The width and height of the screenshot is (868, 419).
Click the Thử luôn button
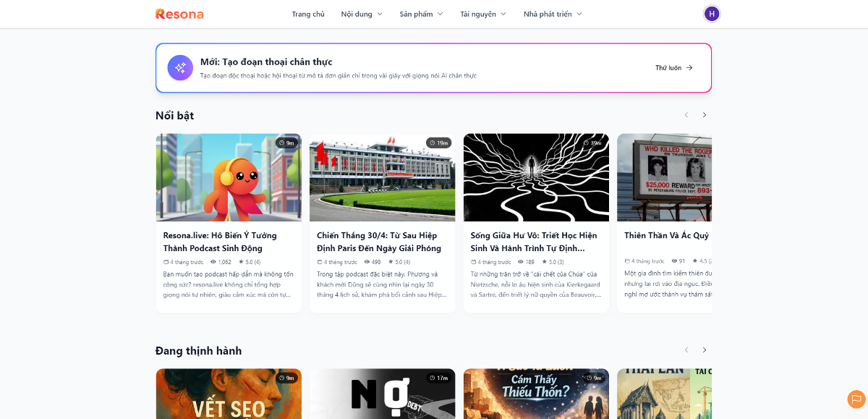673,68
